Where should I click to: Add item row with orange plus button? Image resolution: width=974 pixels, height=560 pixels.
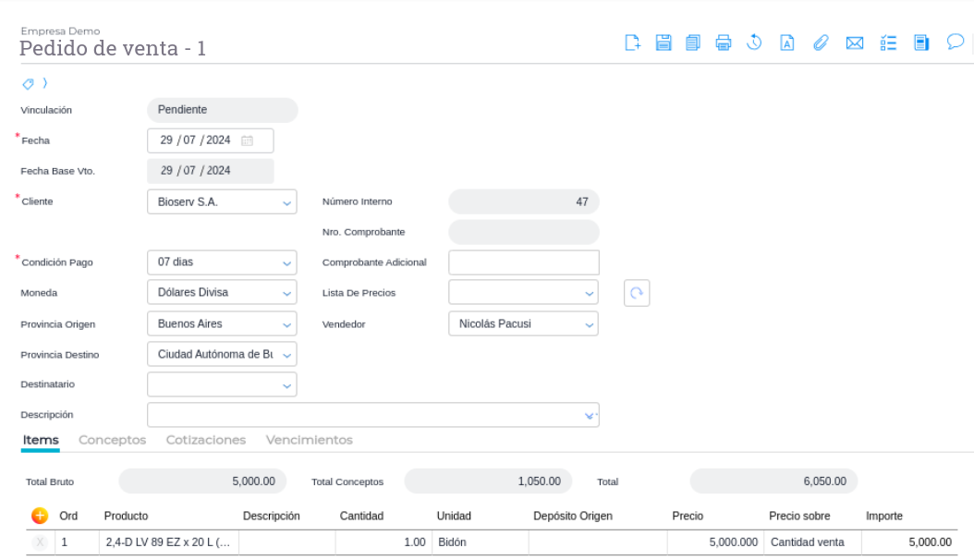[40, 516]
